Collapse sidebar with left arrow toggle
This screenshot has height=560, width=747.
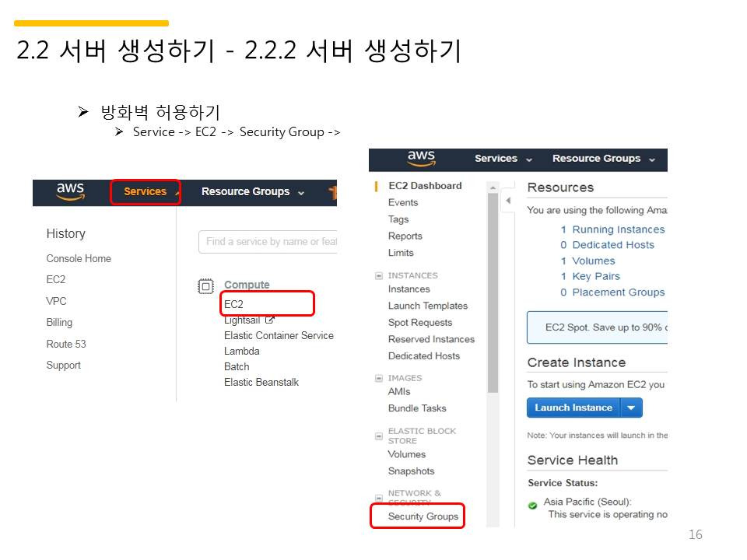(x=508, y=201)
